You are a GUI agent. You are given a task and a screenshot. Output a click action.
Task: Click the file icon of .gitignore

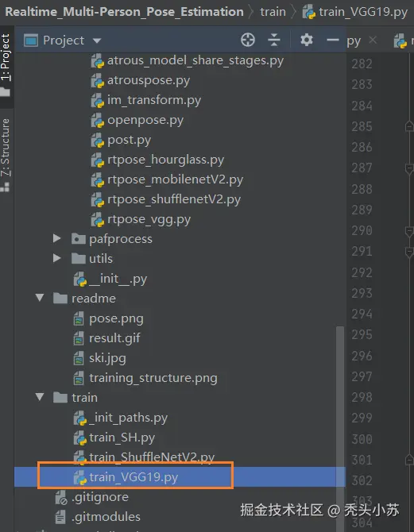(x=61, y=497)
